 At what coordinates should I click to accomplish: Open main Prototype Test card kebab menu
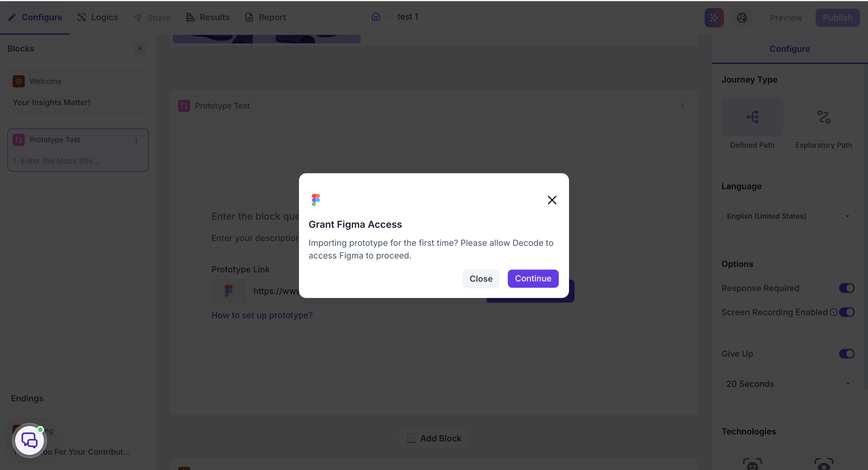tap(683, 106)
